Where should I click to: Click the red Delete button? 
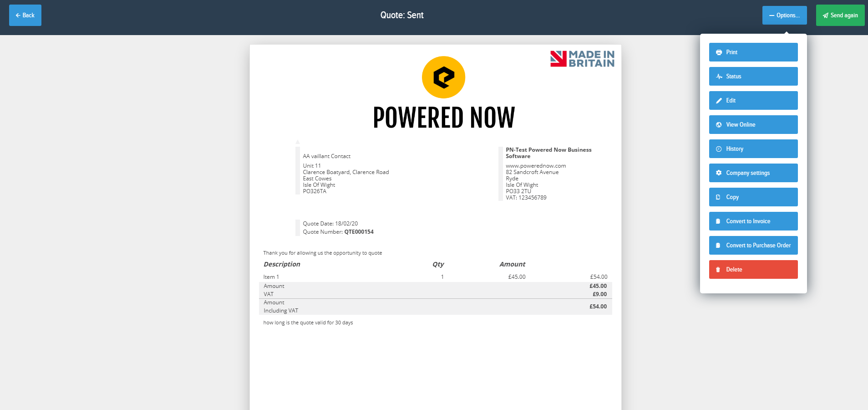point(753,270)
